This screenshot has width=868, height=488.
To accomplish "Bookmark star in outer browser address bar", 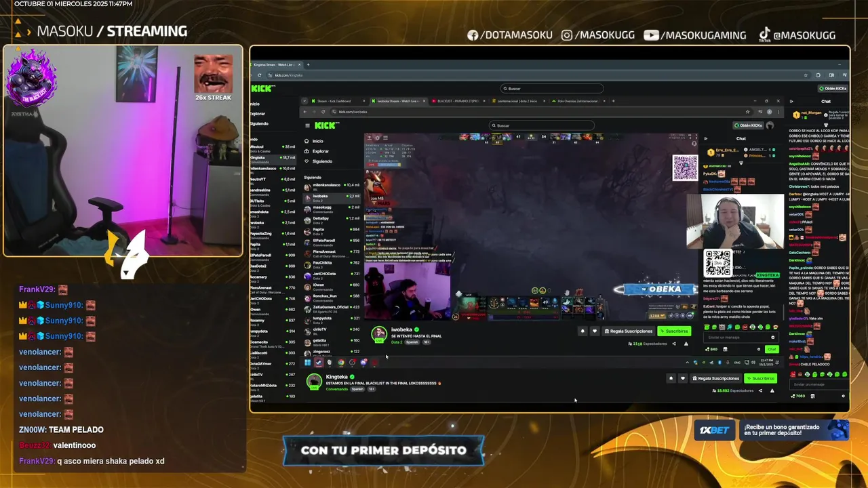I will 806,75.
